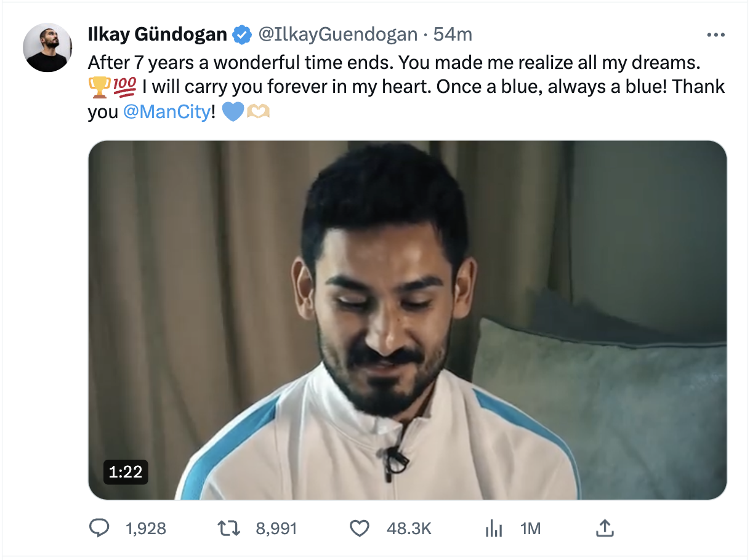The height and width of the screenshot is (560, 750).
Task: Like the tweet with the heart icon
Action: [359, 528]
